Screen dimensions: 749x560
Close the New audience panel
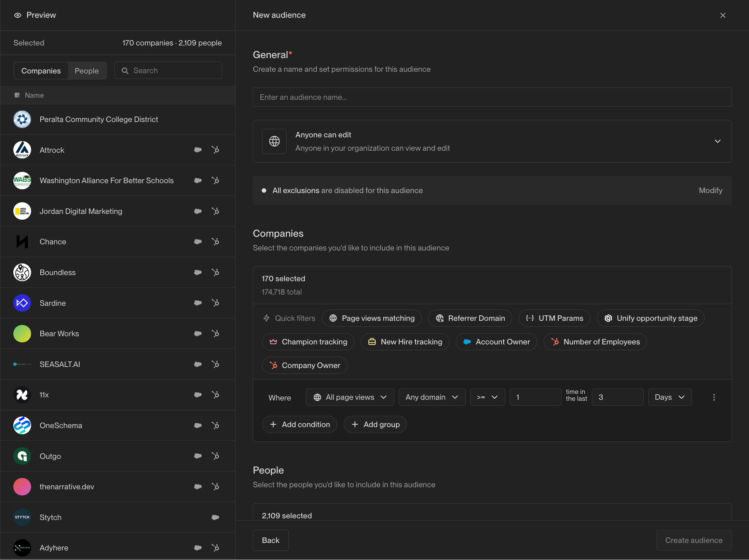723,15
